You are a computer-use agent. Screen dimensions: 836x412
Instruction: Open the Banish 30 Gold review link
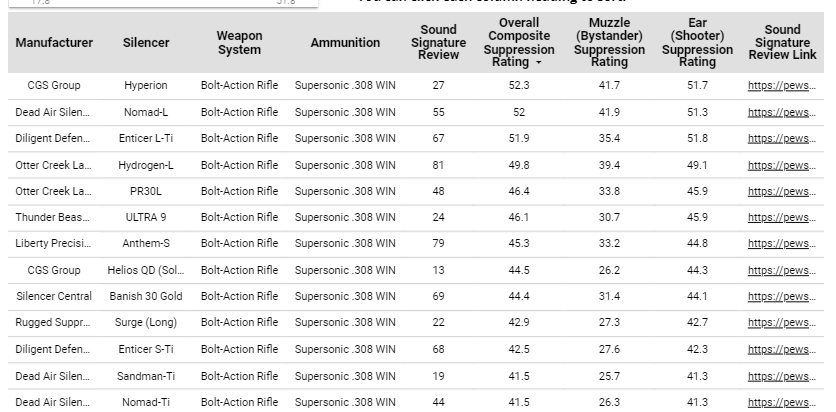click(x=782, y=297)
